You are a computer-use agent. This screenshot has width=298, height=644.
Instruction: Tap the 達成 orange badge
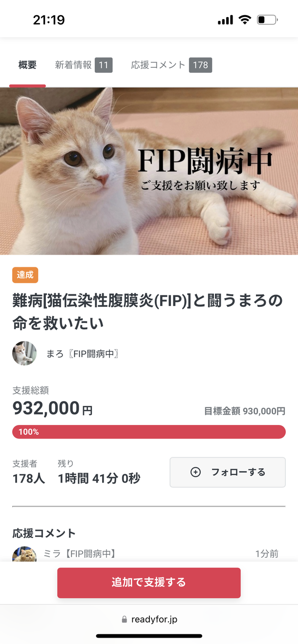tap(25, 275)
